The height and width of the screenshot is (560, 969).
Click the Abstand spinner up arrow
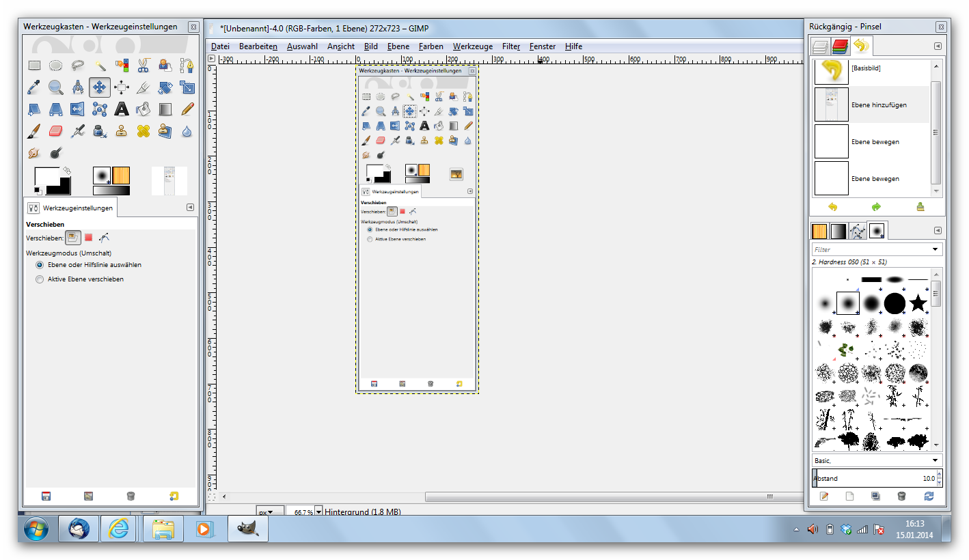940,474
